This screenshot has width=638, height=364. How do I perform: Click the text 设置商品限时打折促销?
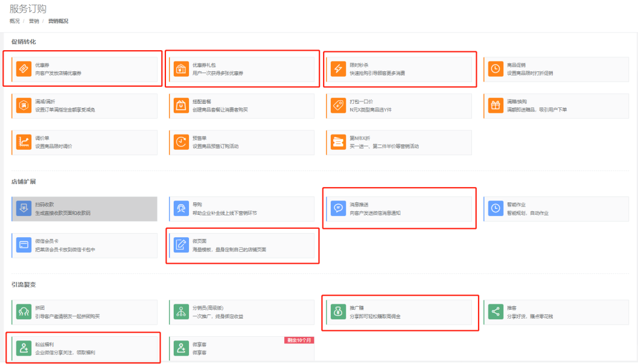pyautogui.click(x=530, y=73)
